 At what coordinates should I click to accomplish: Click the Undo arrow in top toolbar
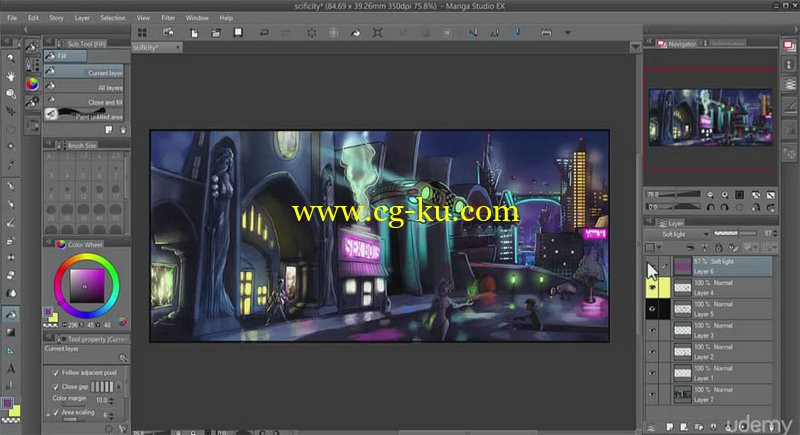click(x=264, y=33)
